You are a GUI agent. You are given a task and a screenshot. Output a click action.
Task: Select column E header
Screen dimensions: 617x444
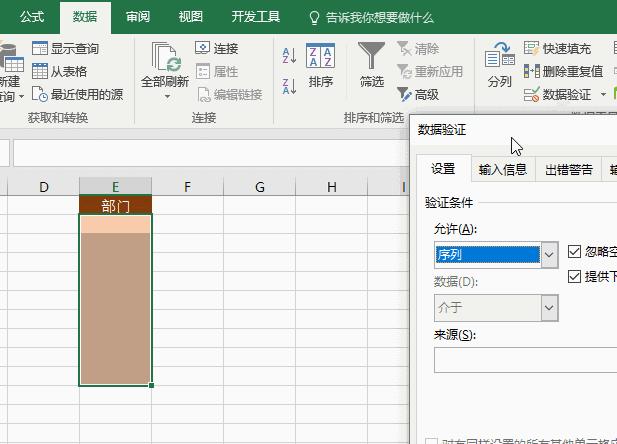115,187
